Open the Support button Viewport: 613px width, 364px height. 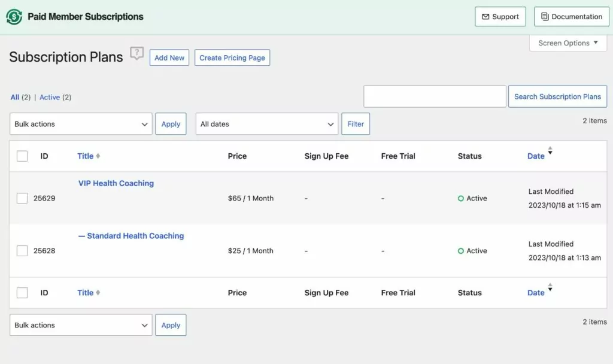[500, 17]
